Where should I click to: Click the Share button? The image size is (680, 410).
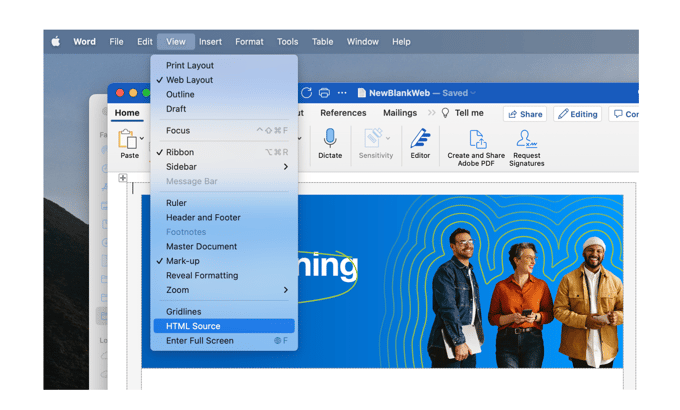[524, 114]
